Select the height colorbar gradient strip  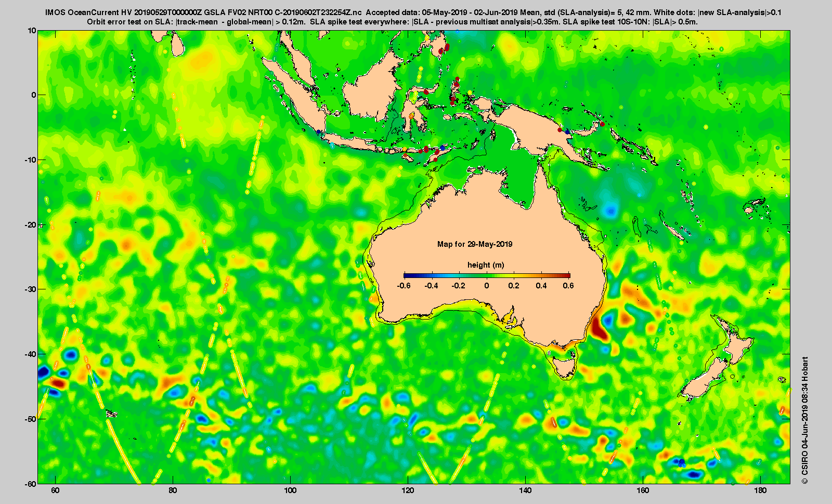tap(487, 275)
